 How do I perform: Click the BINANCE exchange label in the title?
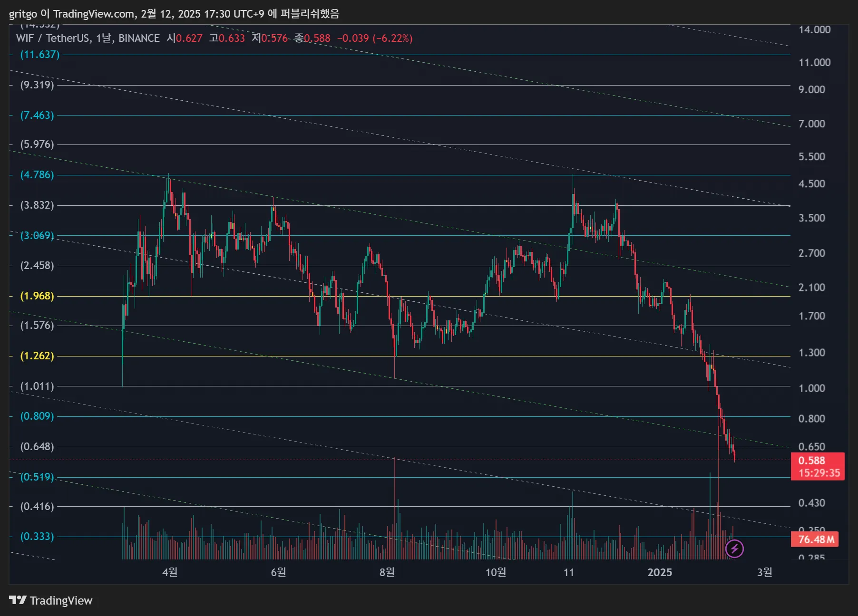click(x=139, y=38)
